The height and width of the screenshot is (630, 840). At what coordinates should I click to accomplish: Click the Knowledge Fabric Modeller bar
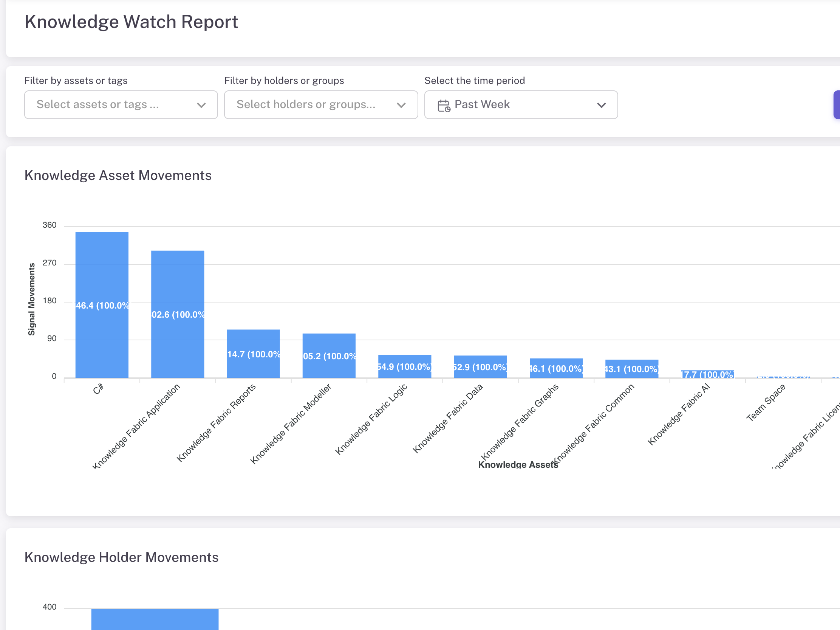click(x=329, y=355)
